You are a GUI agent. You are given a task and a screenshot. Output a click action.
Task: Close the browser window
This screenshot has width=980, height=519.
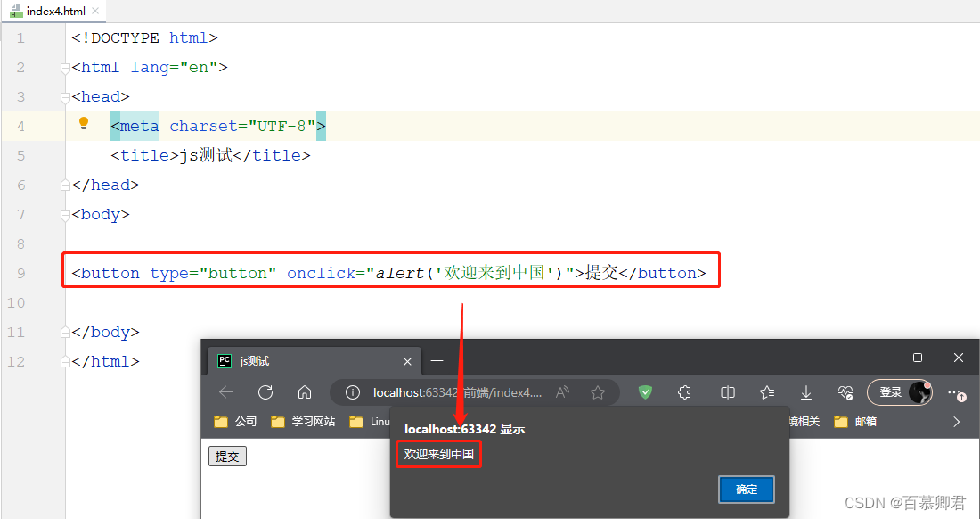click(x=959, y=358)
